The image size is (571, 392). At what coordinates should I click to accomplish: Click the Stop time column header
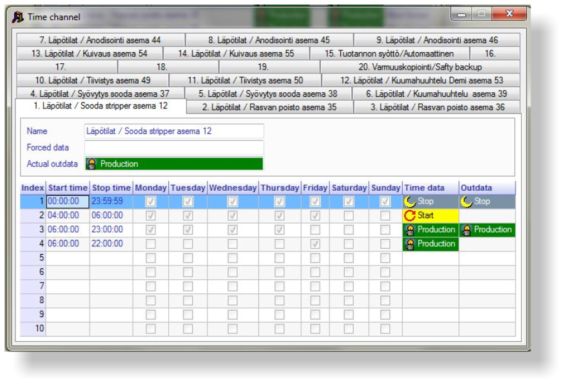pos(111,188)
